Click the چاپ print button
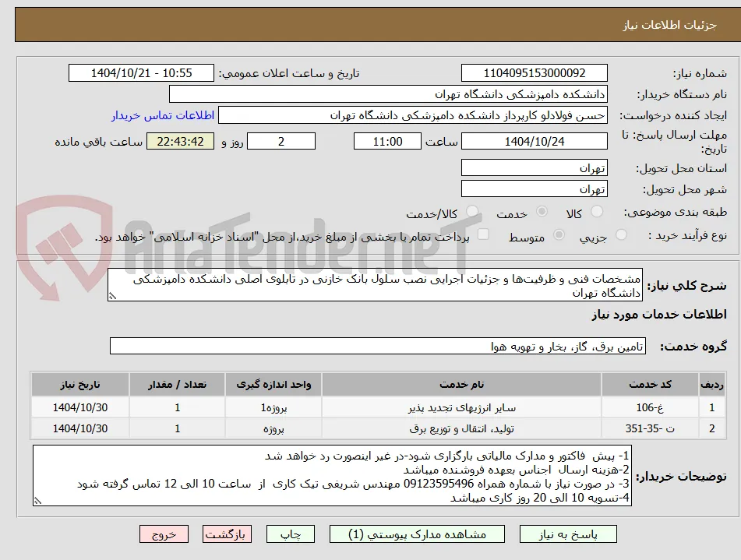Screen dimensions: 741x560 click(290, 534)
